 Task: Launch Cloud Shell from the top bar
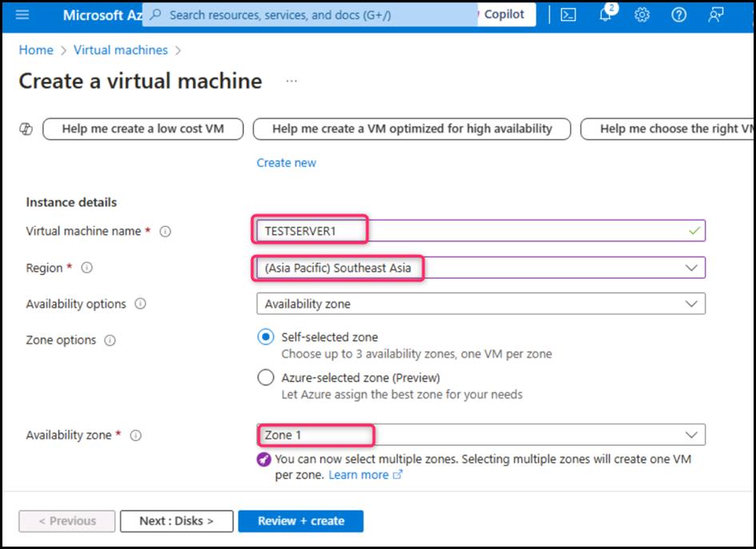point(568,15)
